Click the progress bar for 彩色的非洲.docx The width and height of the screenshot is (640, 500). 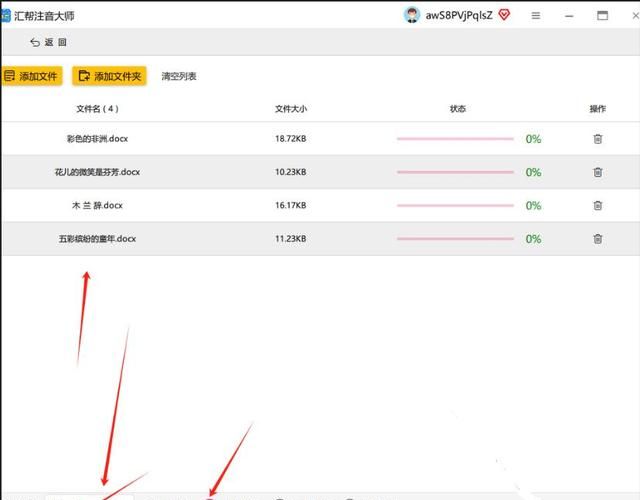point(455,139)
